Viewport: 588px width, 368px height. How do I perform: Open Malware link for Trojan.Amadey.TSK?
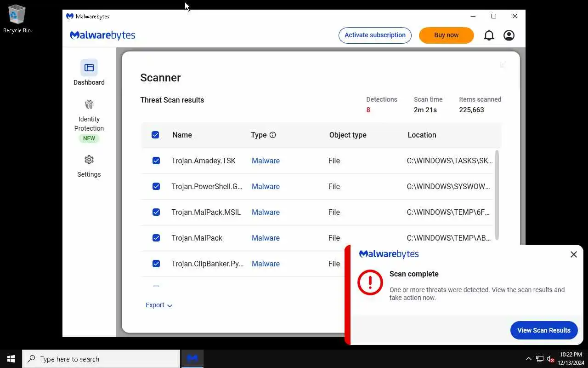pyautogui.click(x=266, y=161)
